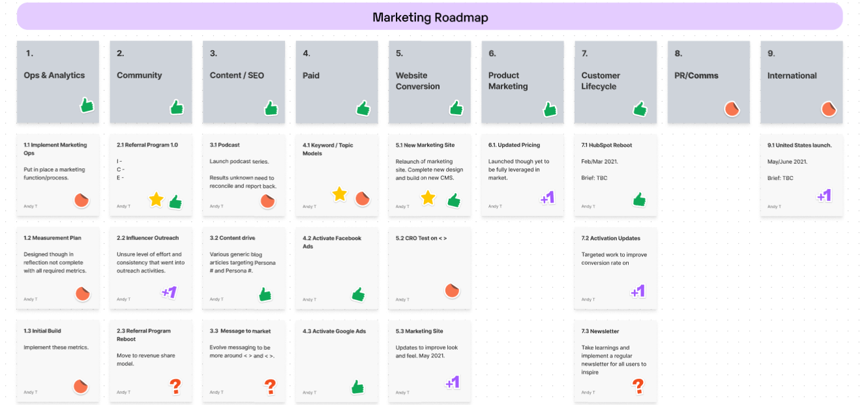This screenshot has height=405, width=868.
Task: Select the +1 sticker on 9.1 United States launch
Action: [x=824, y=195]
